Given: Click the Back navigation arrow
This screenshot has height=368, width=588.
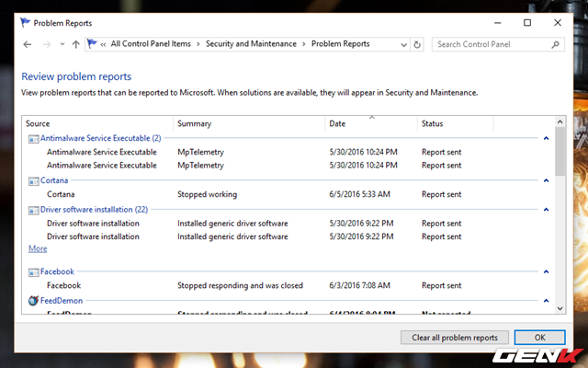Looking at the screenshot, I should pyautogui.click(x=28, y=44).
